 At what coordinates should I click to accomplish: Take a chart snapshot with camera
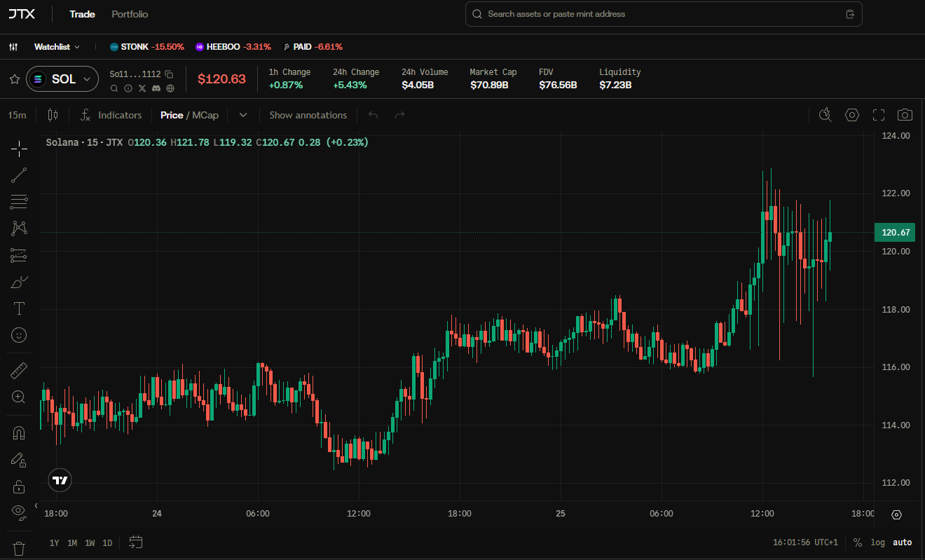click(x=905, y=115)
